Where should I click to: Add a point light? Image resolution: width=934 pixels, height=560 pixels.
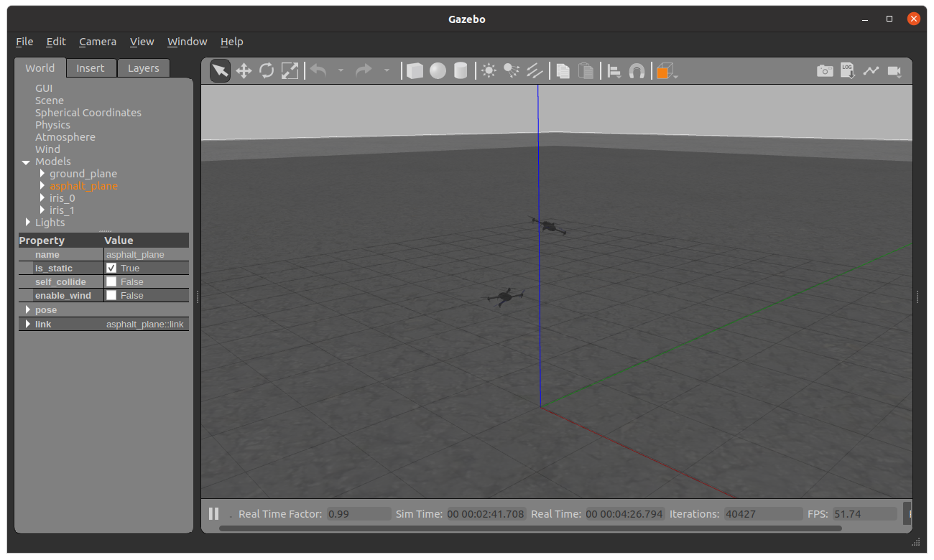coord(489,70)
